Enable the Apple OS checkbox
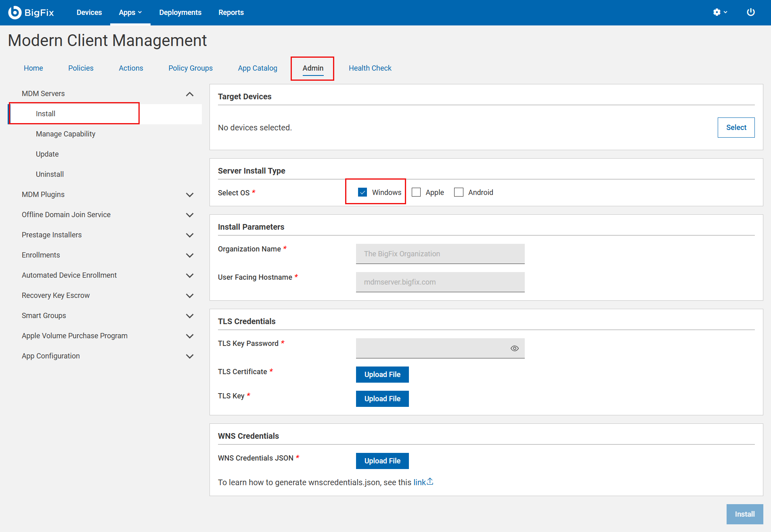 pos(416,192)
